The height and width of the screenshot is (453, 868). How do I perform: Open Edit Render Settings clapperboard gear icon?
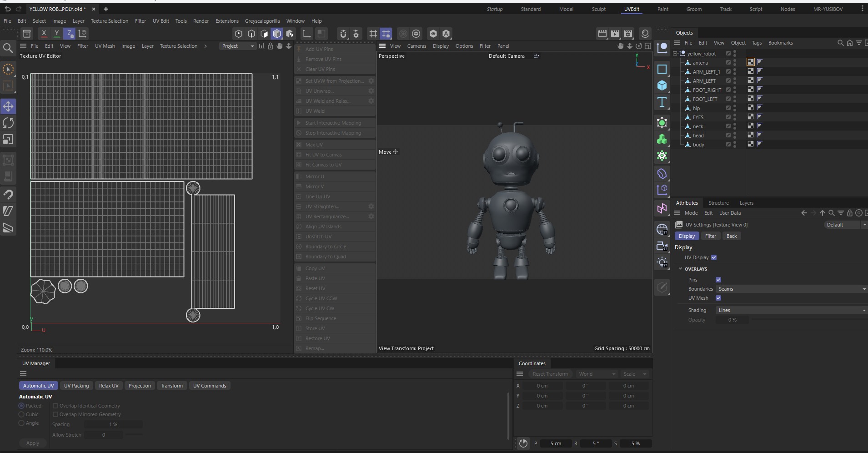(x=628, y=34)
